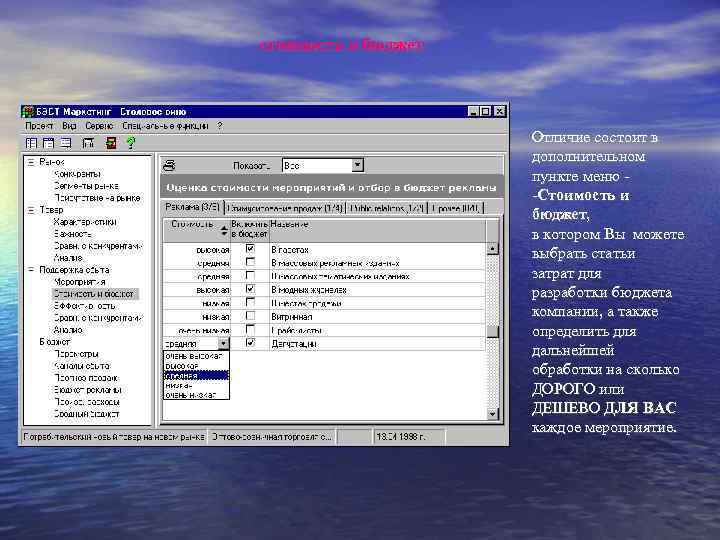Viewport: 720px width, 540px height.
Task: Click scroll up arrow of the table
Action: (492, 248)
